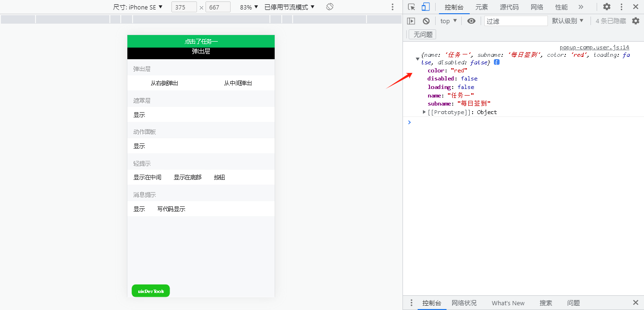Tap 按钮 under 轻提示
The width and height of the screenshot is (644, 310).
pos(219,177)
